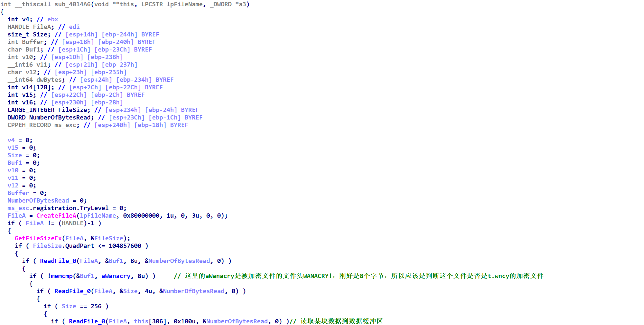644x325 pixels.
Task: Select the LARGE_INTEGER FileSize declaration
Action: coord(49,110)
